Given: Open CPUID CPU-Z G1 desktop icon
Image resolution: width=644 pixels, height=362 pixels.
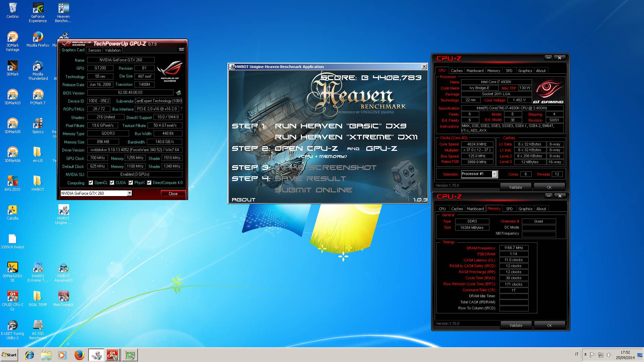Looking at the screenshot, I should pyautogui.click(x=12, y=301).
